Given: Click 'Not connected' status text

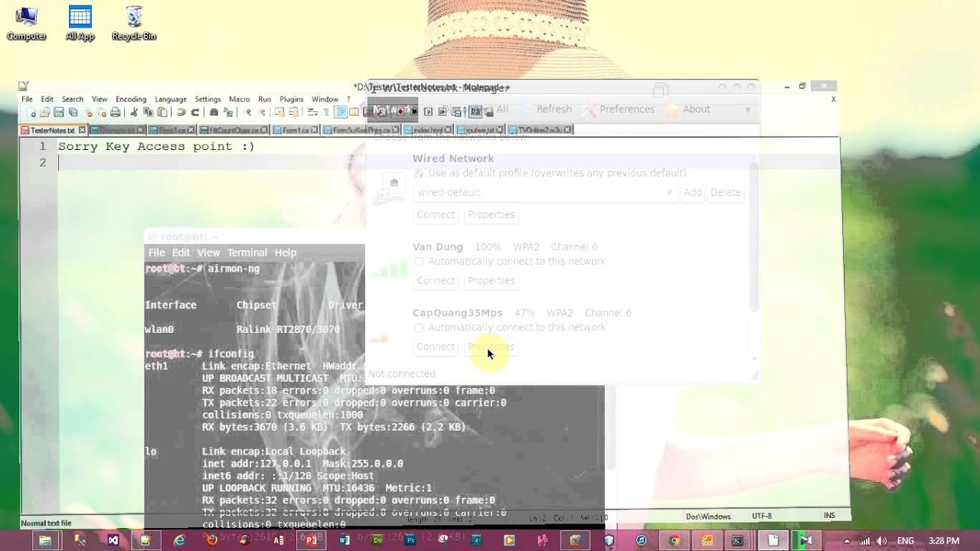Looking at the screenshot, I should [x=402, y=373].
